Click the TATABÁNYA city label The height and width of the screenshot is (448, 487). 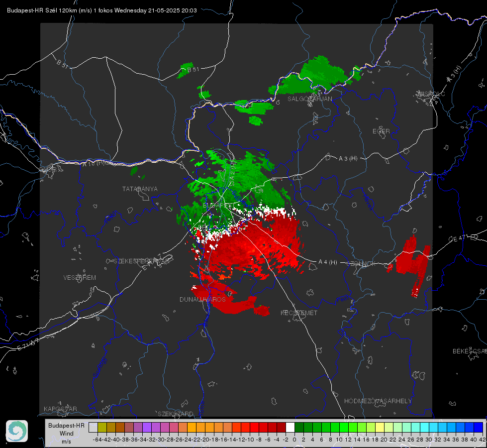140,189
